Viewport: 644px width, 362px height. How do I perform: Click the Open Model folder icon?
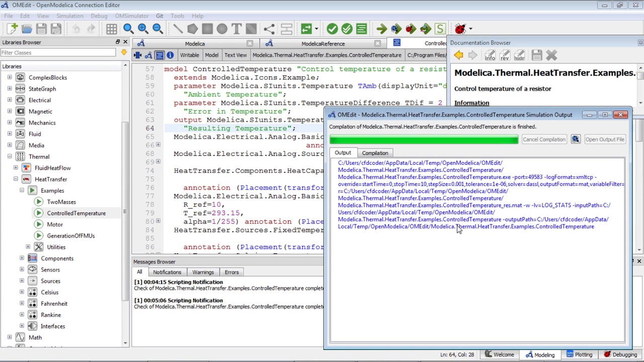[27, 29]
